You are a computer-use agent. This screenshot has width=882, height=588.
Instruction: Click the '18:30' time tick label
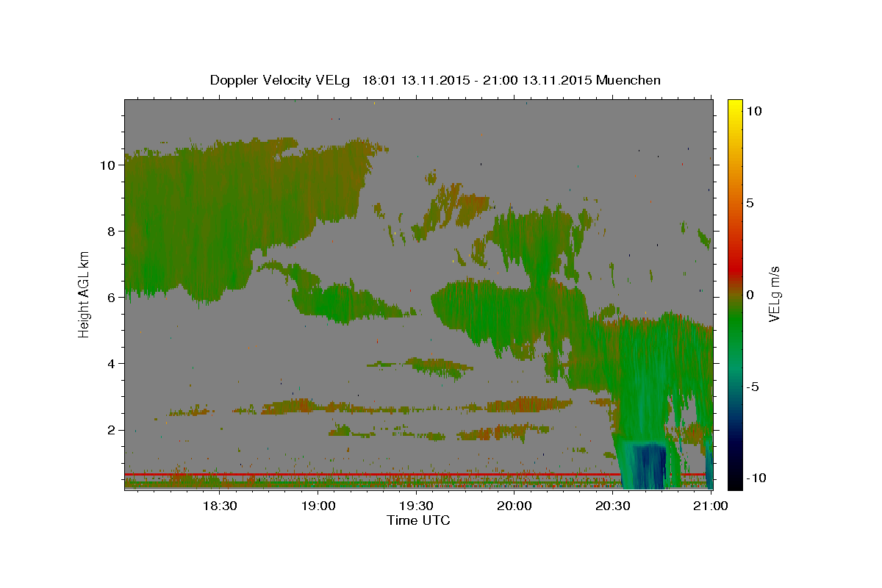(x=219, y=506)
